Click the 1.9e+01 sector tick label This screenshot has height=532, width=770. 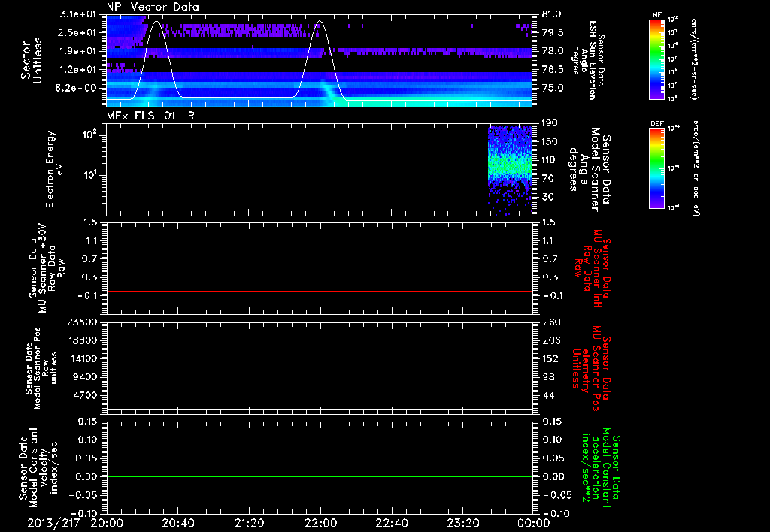tap(77, 51)
